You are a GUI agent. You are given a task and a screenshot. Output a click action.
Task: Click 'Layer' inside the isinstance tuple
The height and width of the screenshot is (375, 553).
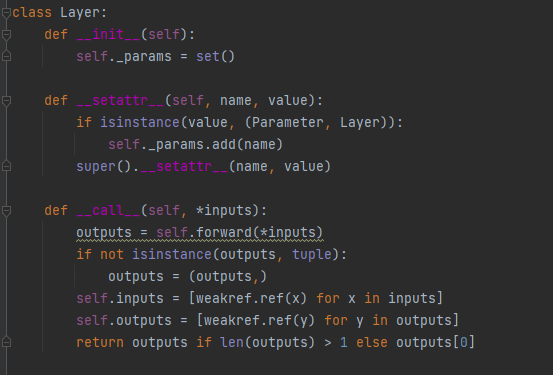(x=360, y=122)
